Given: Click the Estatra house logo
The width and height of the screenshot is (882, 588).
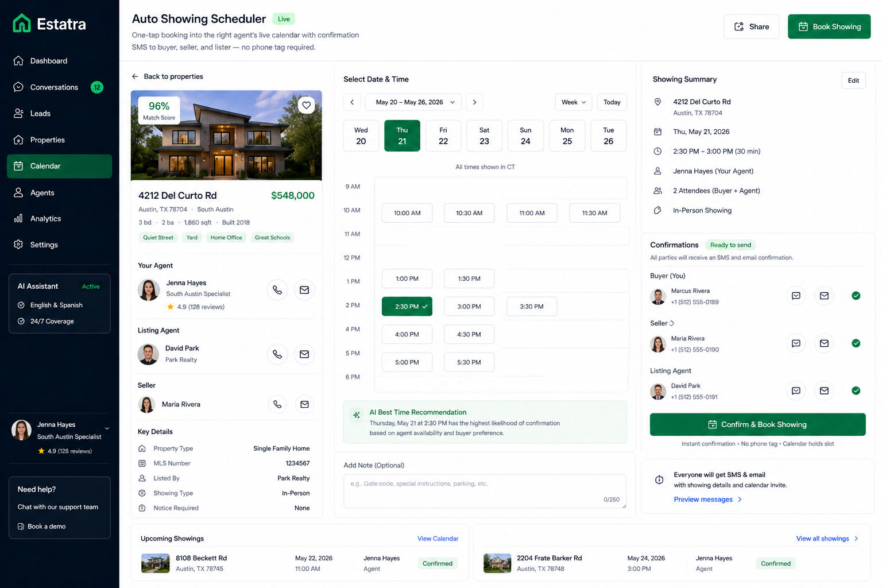Looking at the screenshot, I should [x=22, y=24].
